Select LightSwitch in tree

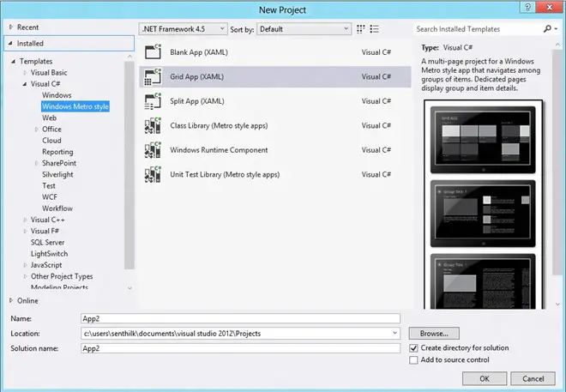point(49,254)
